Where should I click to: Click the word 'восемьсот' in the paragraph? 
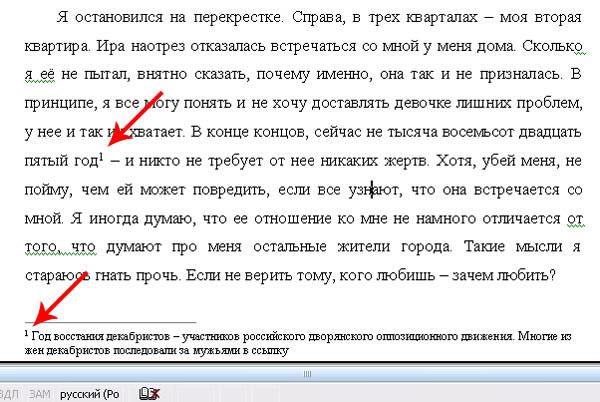click(x=478, y=132)
